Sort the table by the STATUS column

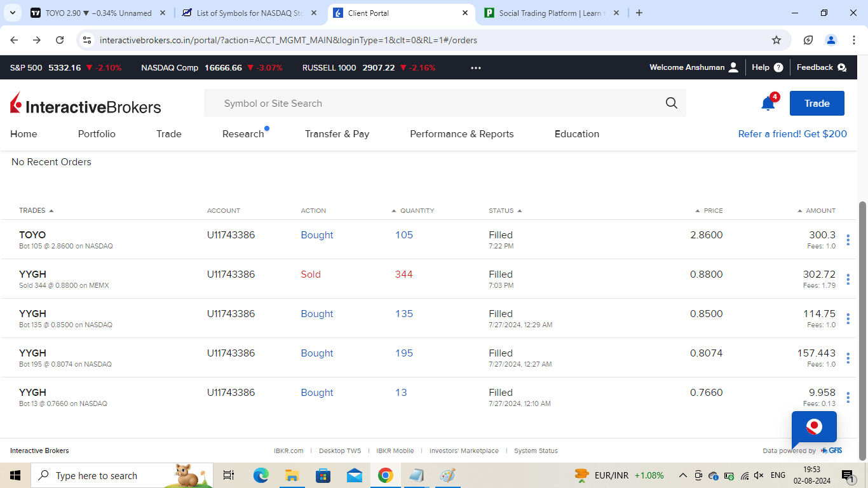click(505, 211)
